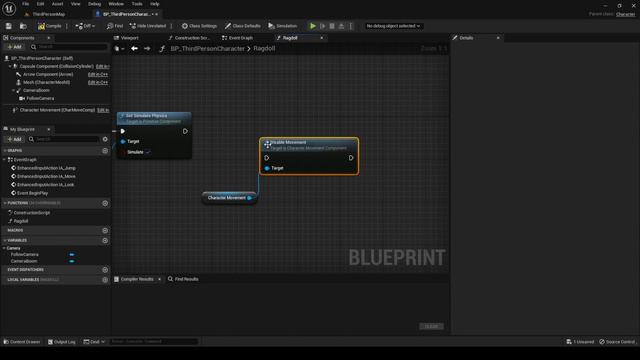Viewport: 640px width, 360px height.
Task: Add a new graph with the plus icon
Action: coord(105,151)
